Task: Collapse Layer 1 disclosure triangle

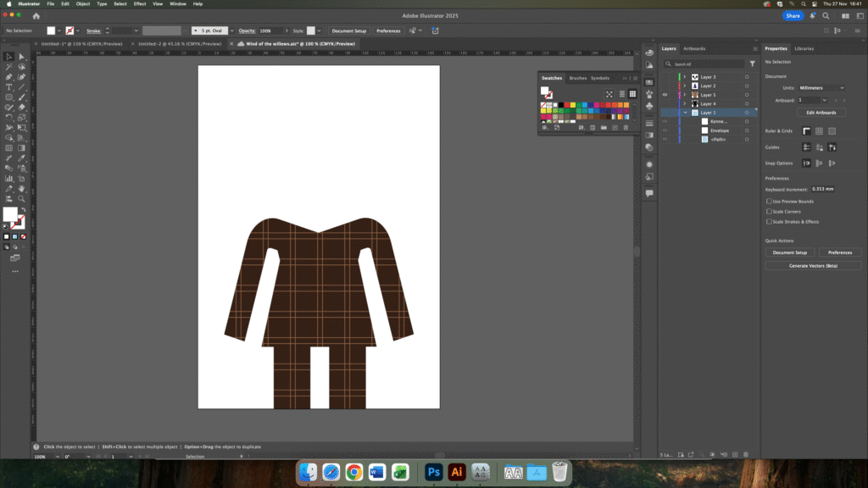Action: click(x=685, y=113)
